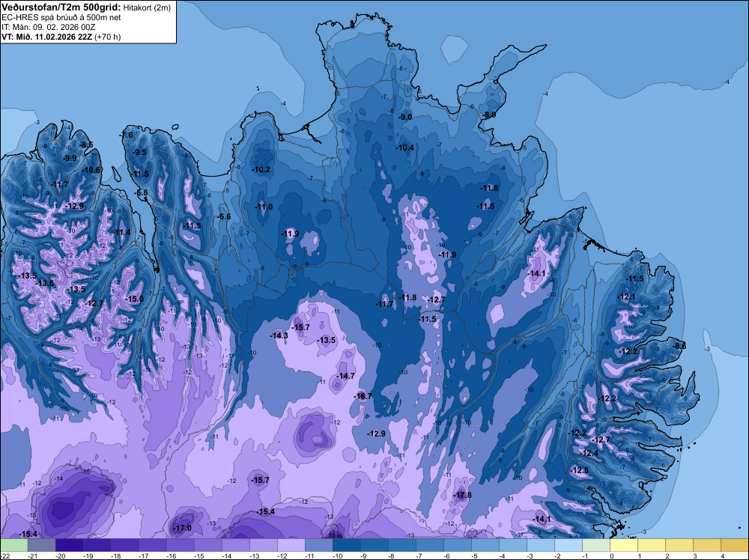This screenshot has width=749, height=560.
Task: Click the -11.0 temperature label
Action: click(x=264, y=207)
